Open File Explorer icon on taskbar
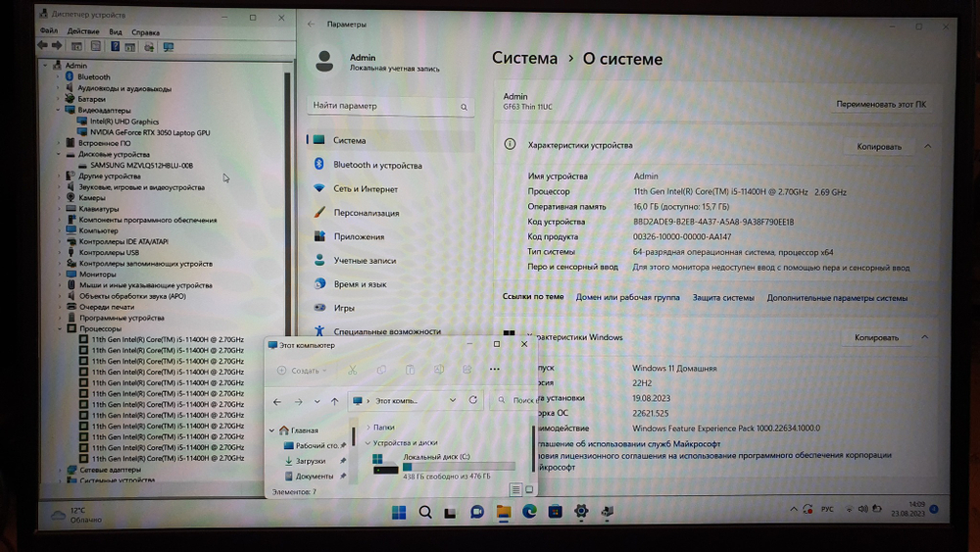 [x=503, y=512]
